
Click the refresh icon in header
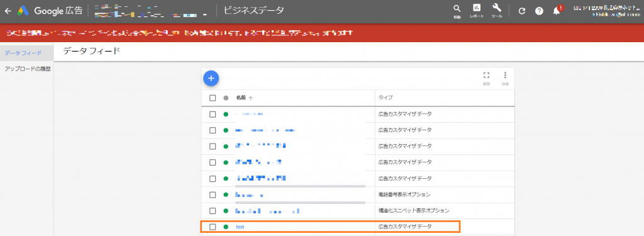[522, 11]
